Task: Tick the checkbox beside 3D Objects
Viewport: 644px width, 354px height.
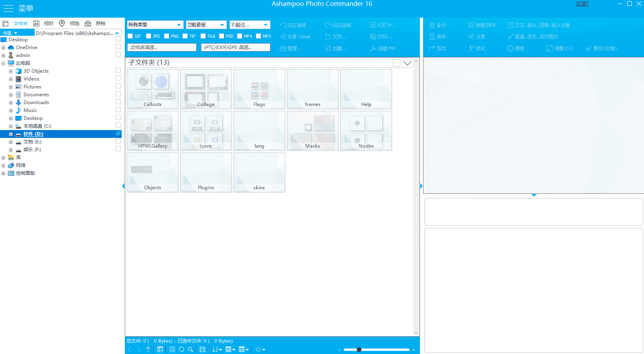Action: pos(118,70)
